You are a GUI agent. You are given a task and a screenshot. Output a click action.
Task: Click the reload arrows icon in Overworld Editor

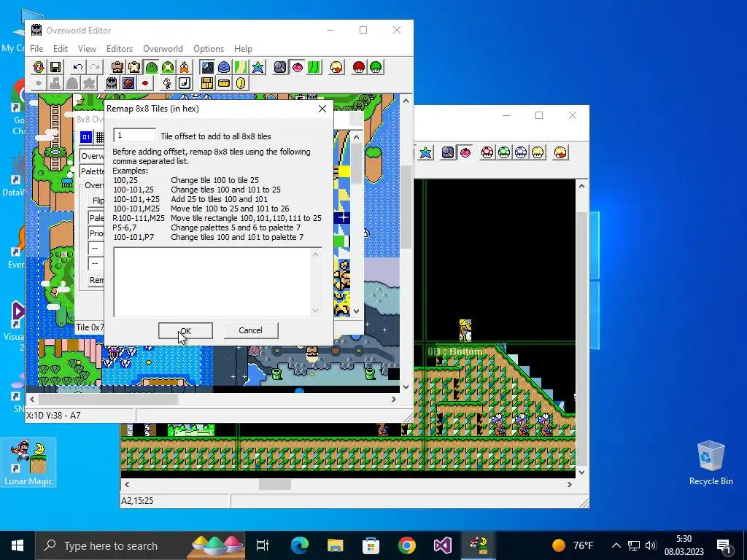click(x=39, y=67)
